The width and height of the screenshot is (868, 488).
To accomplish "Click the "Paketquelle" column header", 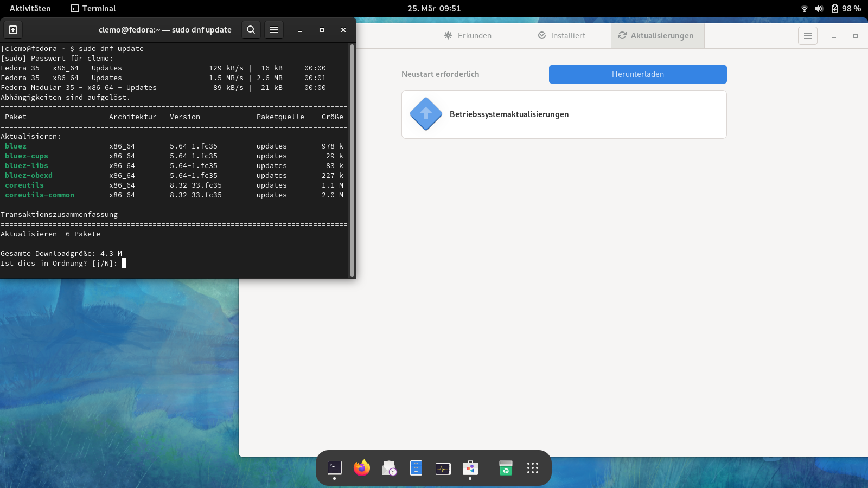I will pos(280,117).
